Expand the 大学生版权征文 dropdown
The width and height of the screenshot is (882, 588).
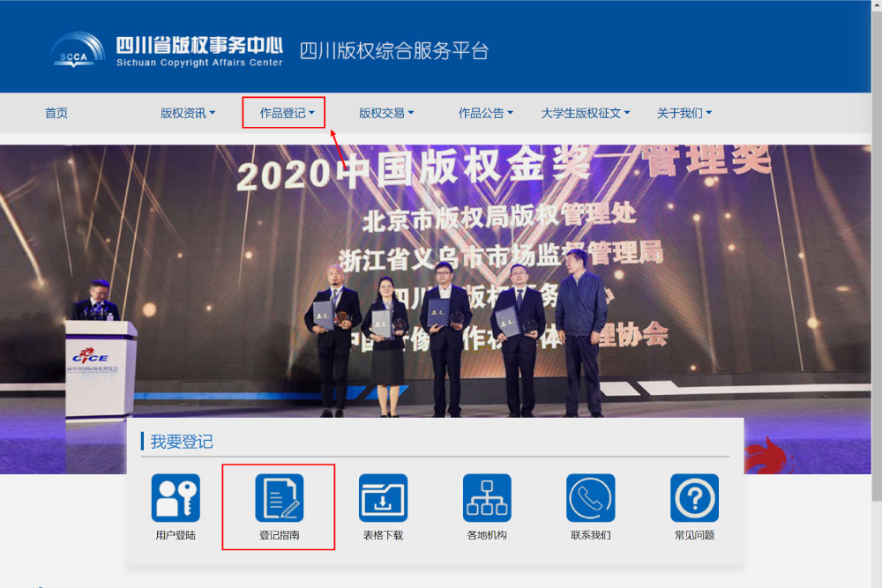pyautogui.click(x=587, y=113)
